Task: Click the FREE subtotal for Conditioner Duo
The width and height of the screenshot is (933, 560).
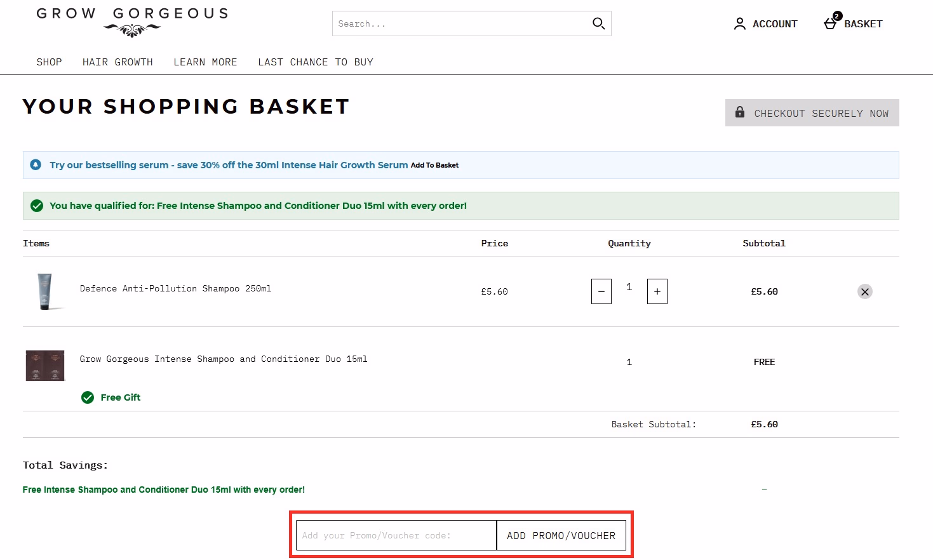Action: (x=764, y=362)
